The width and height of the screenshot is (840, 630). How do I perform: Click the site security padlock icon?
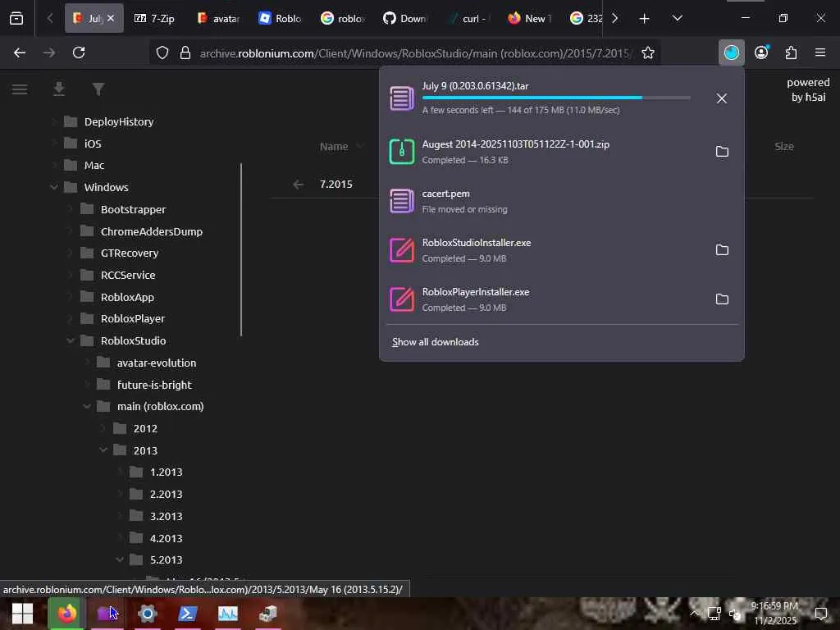pyautogui.click(x=185, y=52)
